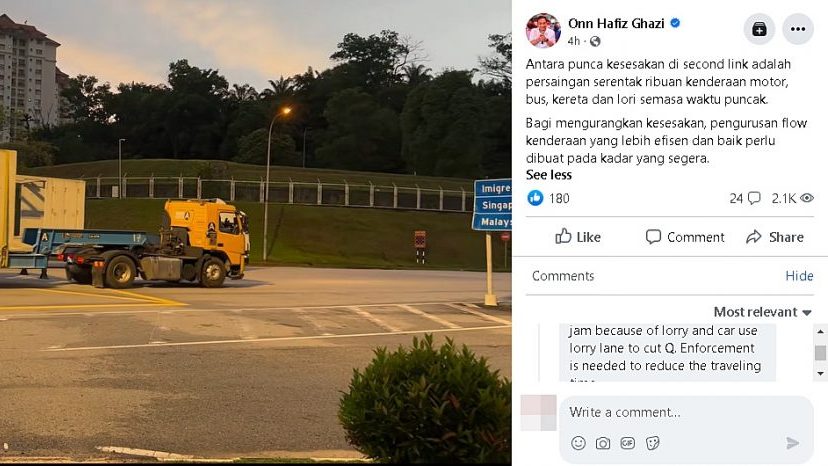The height and width of the screenshot is (466, 828).
Task: Open the sticker picker icon
Action: coord(652,443)
